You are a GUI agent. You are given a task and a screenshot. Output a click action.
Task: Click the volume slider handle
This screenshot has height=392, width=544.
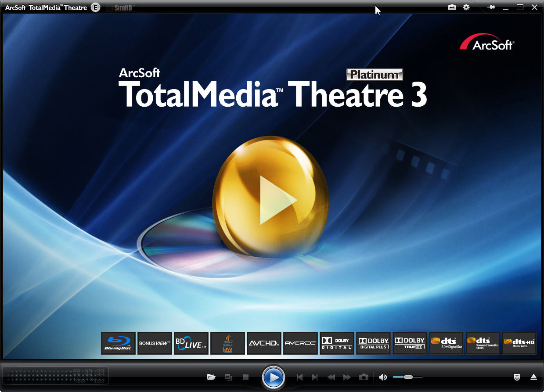pos(408,377)
